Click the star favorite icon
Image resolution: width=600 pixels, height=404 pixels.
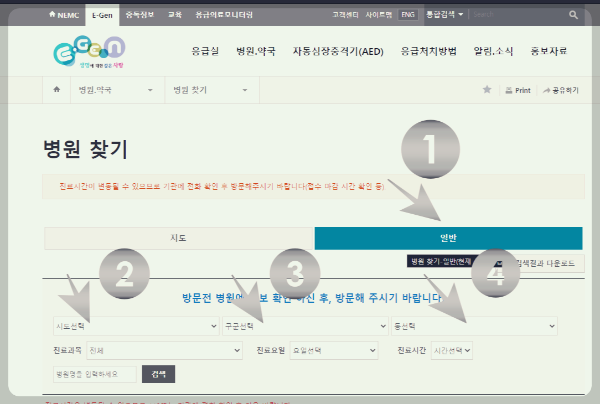point(487,90)
